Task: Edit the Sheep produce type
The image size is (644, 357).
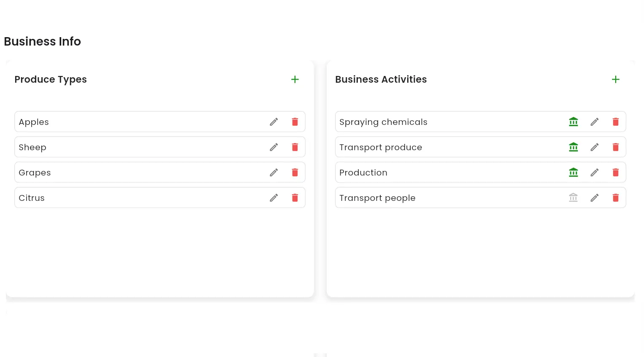Action: pos(274,147)
